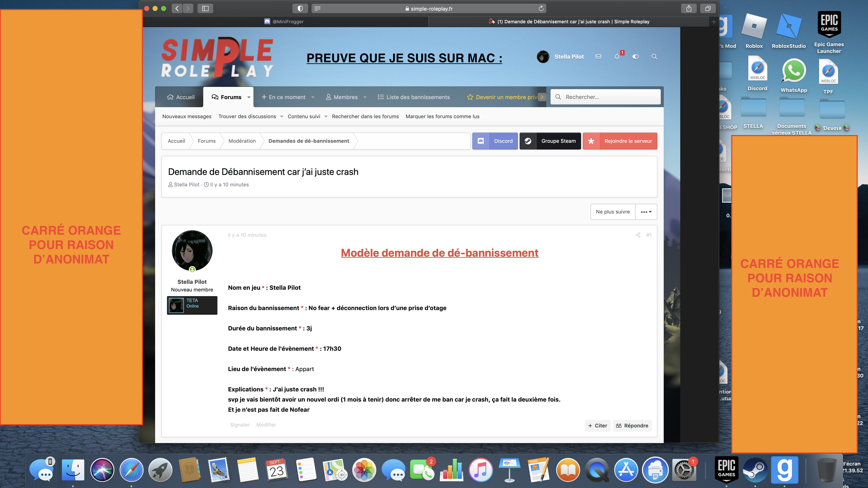
Task: Open Stella Pilot account menu in header
Action: coord(560,57)
